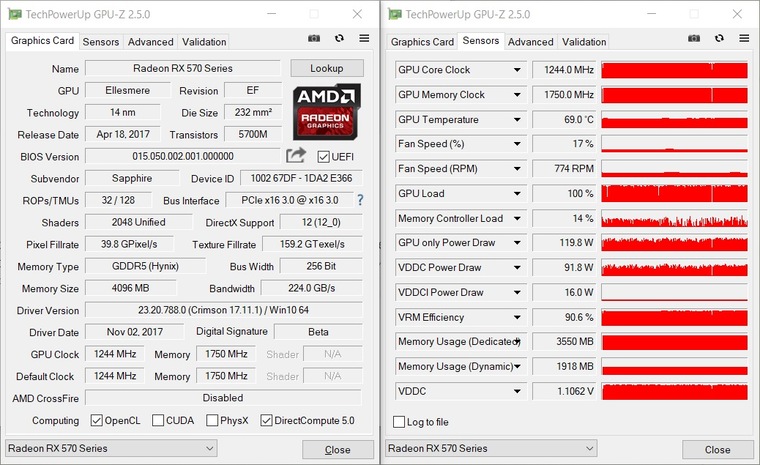Click VDDC Power Draw graph
The width and height of the screenshot is (760, 465).
pos(674,268)
